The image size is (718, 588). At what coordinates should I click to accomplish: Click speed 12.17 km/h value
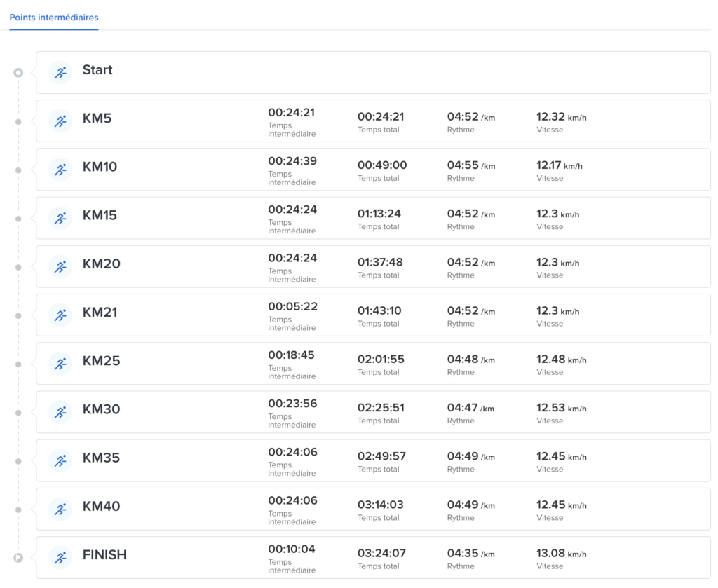[560, 165]
